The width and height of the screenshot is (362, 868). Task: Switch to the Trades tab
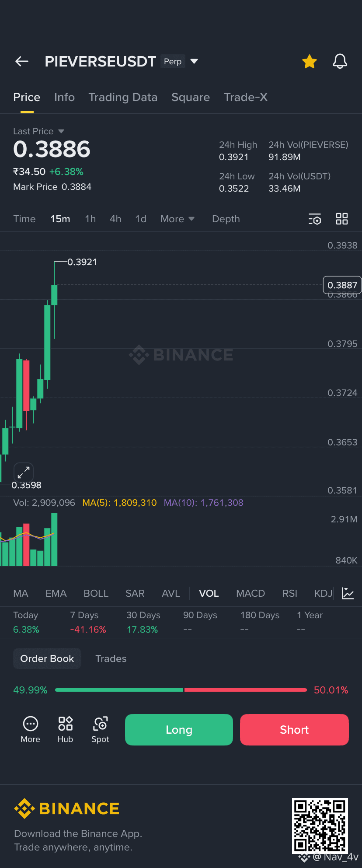[x=111, y=658]
